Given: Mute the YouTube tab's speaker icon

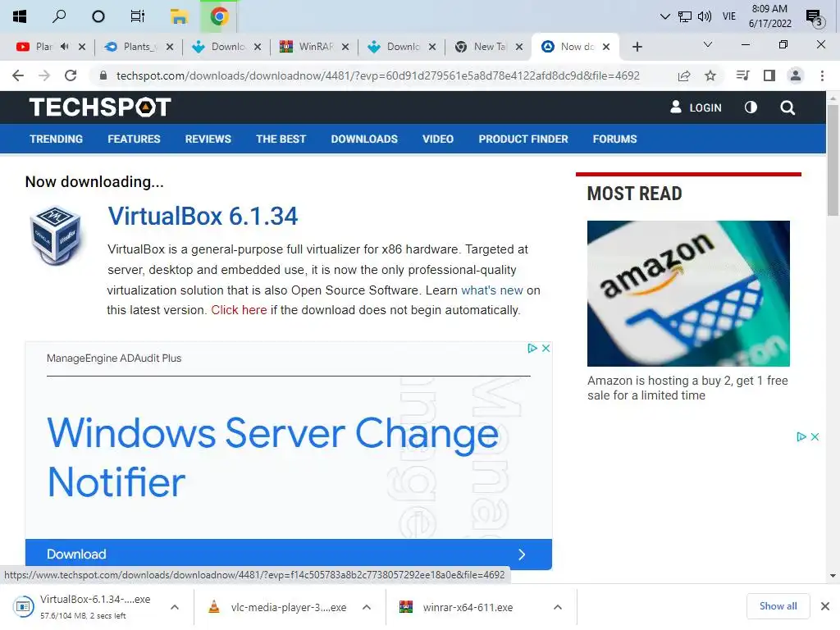Looking at the screenshot, I should point(64,47).
